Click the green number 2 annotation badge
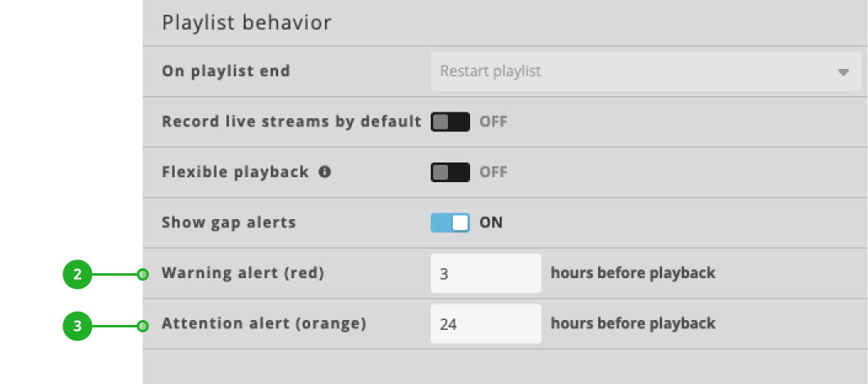Image resolution: width=868 pixels, height=384 pixels. [77, 275]
